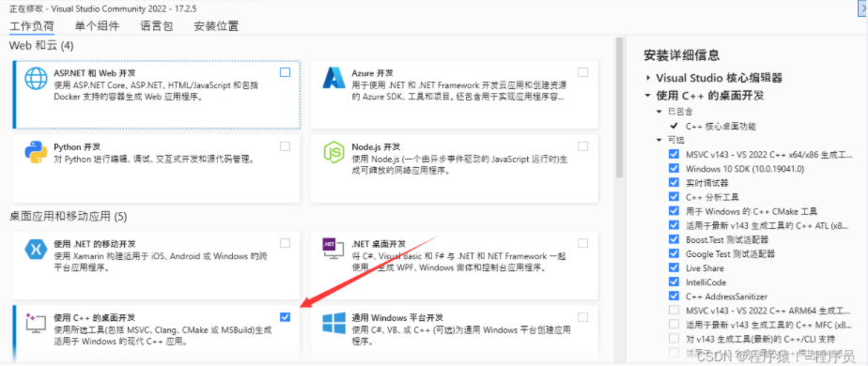This screenshot has height=366, width=868.
Task: Switch to the 单个组件 tab
Action: pos(97,26)
